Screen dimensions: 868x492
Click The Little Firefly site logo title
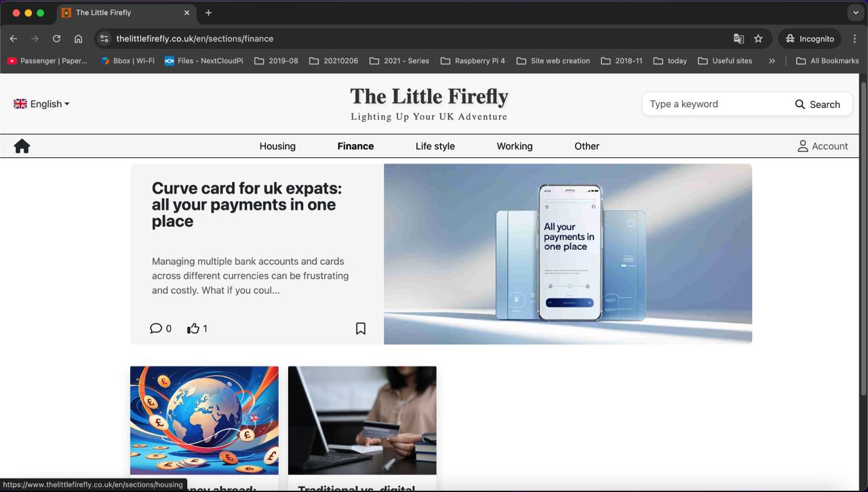[429, 96]
